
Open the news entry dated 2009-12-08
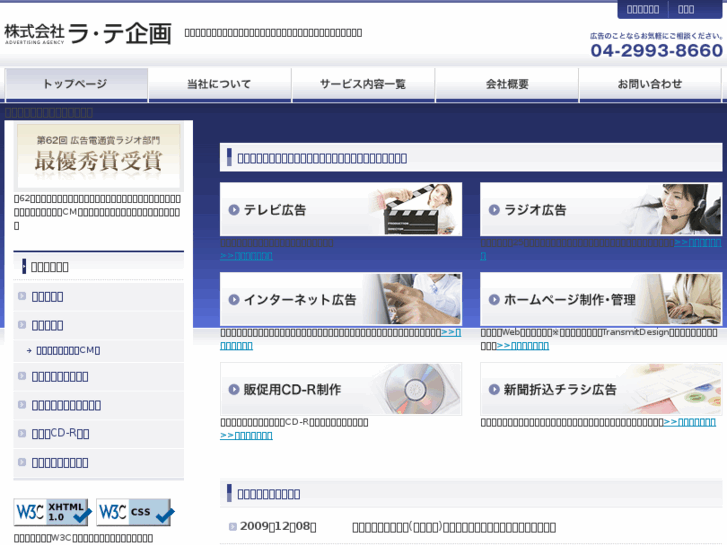(454, 527)
